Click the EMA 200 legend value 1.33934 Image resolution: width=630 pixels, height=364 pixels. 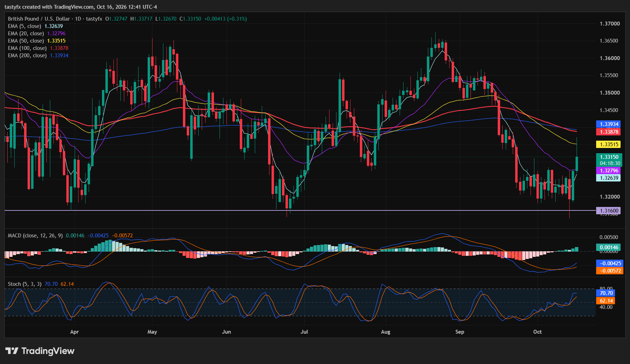click(x=59, y=55)
